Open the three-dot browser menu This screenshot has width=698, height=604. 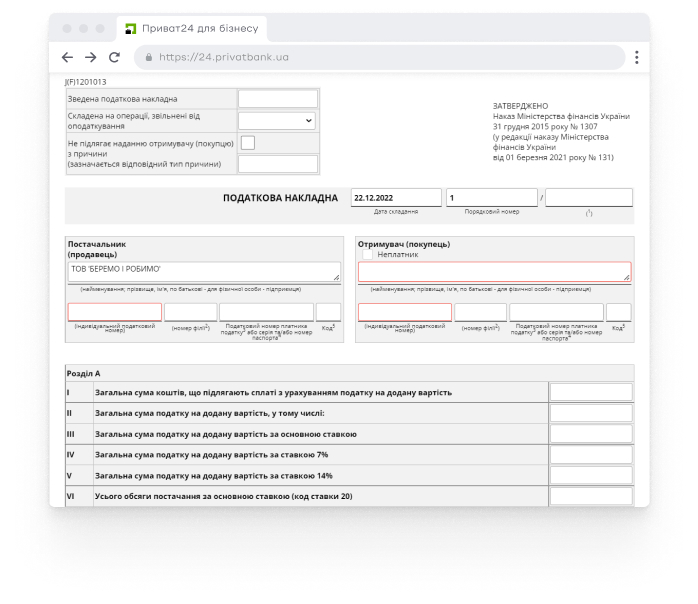tap(637, 58)
